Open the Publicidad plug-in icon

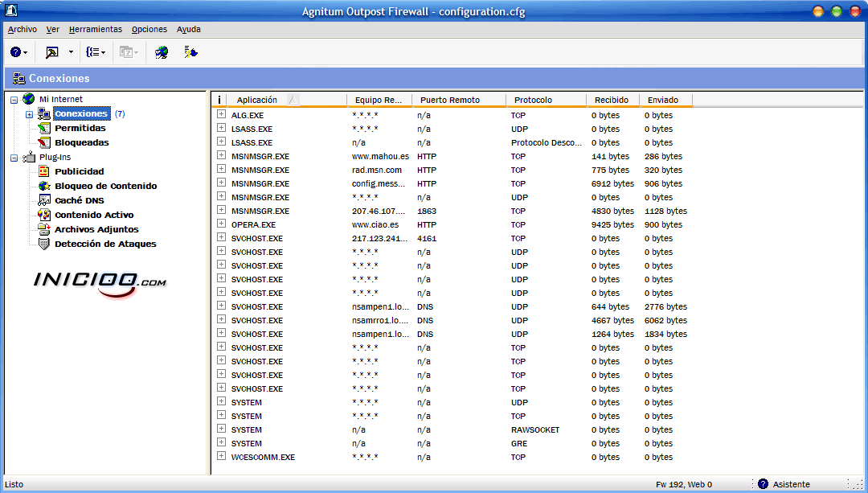pos(44,171)
